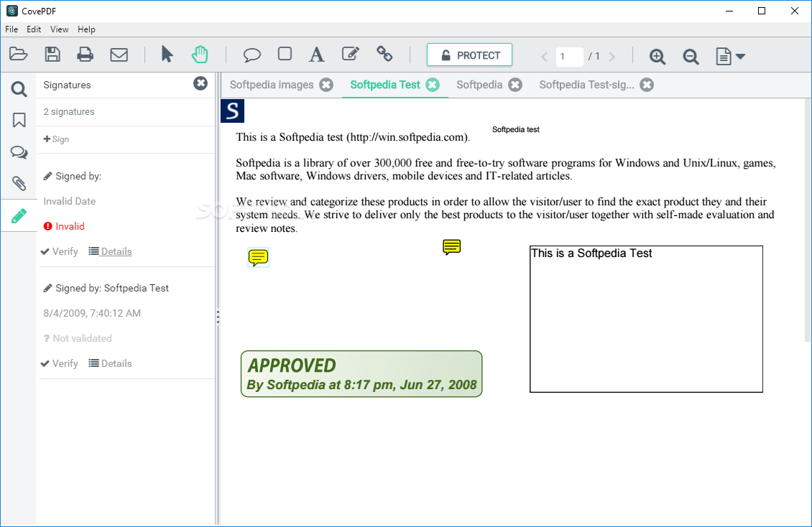
Task: Click the 'Not validated' status text
Action: point(78,338)
